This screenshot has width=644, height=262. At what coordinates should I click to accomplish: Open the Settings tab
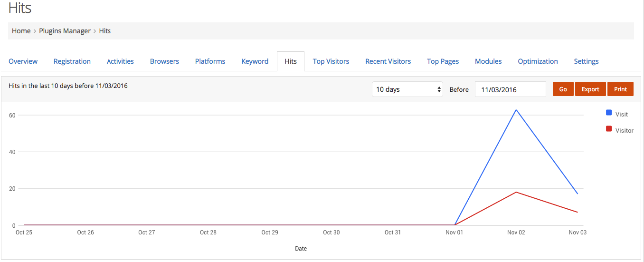[x=586, y=61]
